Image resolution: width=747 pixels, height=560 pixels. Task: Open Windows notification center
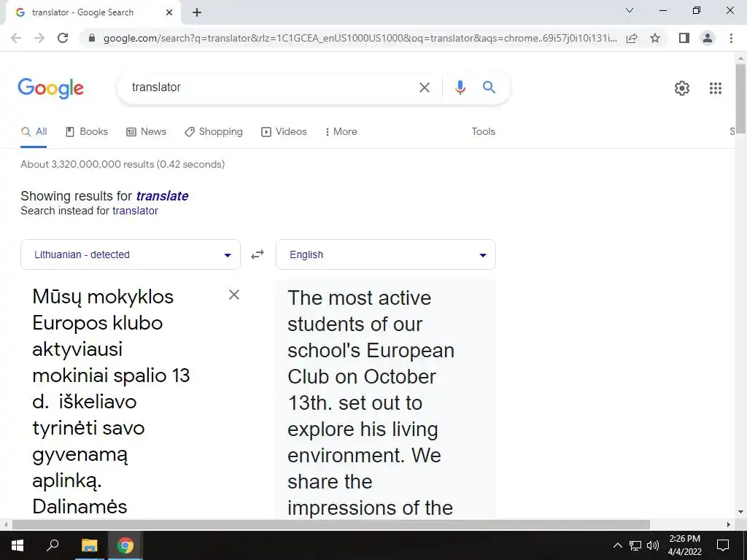[723, 545]
